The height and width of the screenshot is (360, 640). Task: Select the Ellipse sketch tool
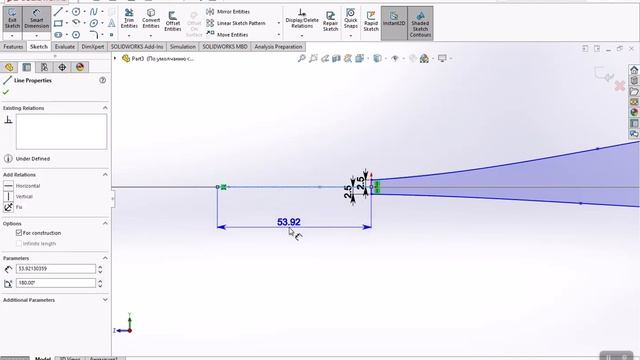93,23
